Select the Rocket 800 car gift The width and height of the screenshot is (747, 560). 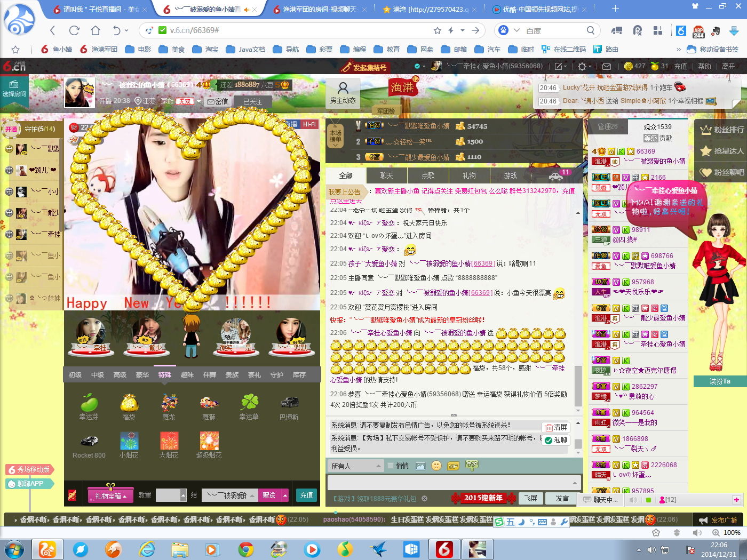coord(89,446)
